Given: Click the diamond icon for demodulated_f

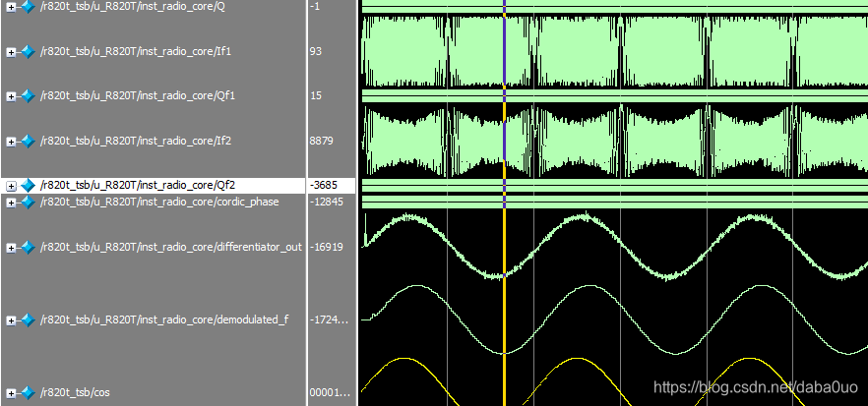Looking at the screenshot, I should pyautogui.click(x=28, y=319).
